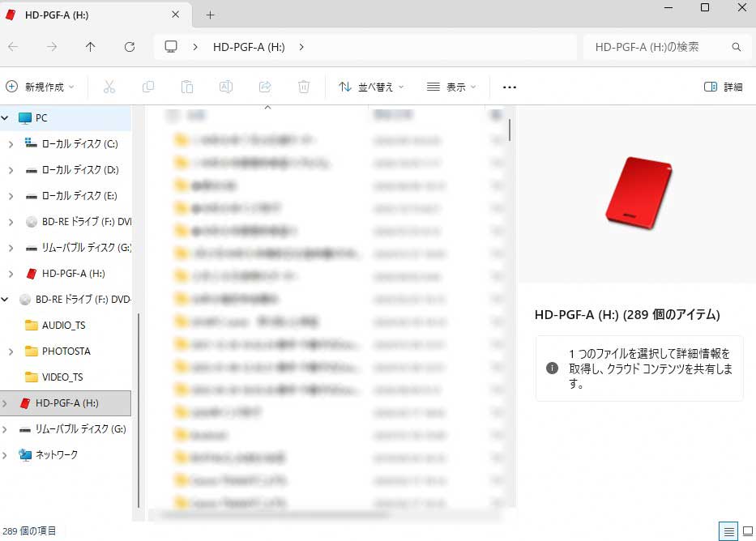Select highlighted HD-PGF-A (H:) root item
This screenshot has height=541, width=756.
[66, 403]
